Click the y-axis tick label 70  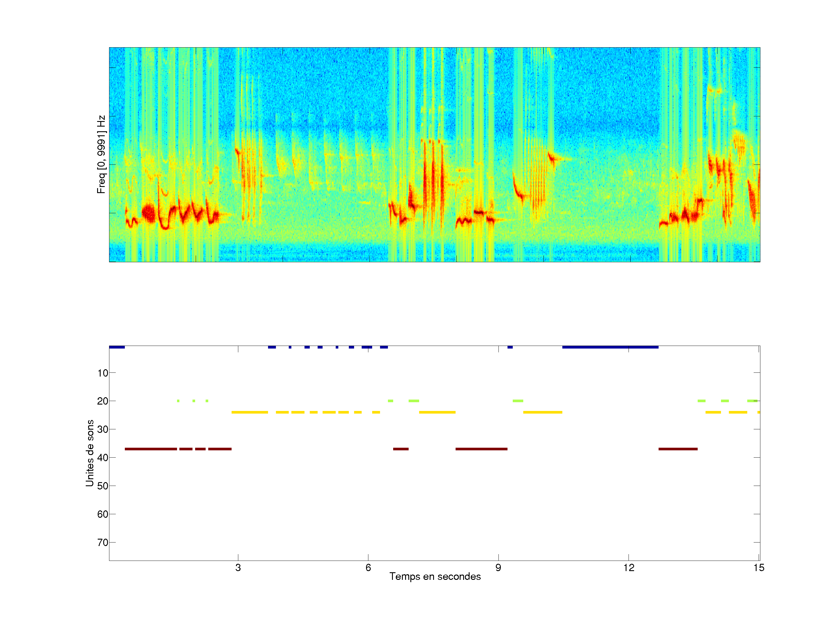pyautogui.click(x=103, y=542)
